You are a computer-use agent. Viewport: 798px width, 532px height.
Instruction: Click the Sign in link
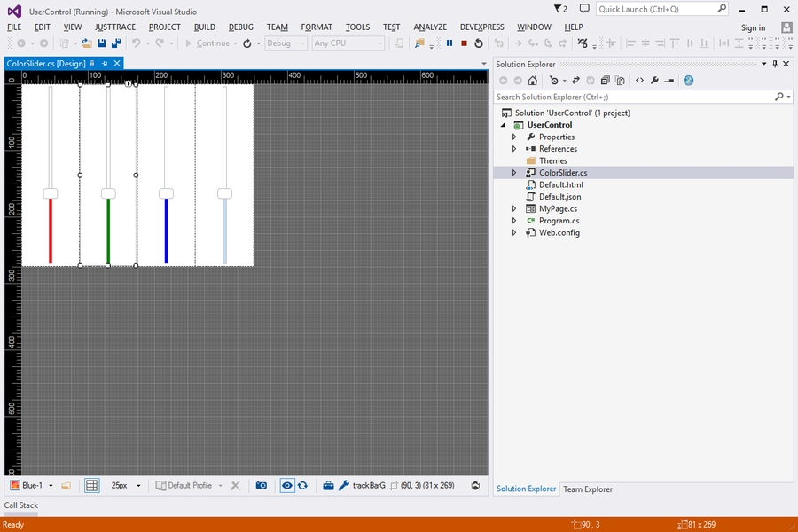point(753,27)
